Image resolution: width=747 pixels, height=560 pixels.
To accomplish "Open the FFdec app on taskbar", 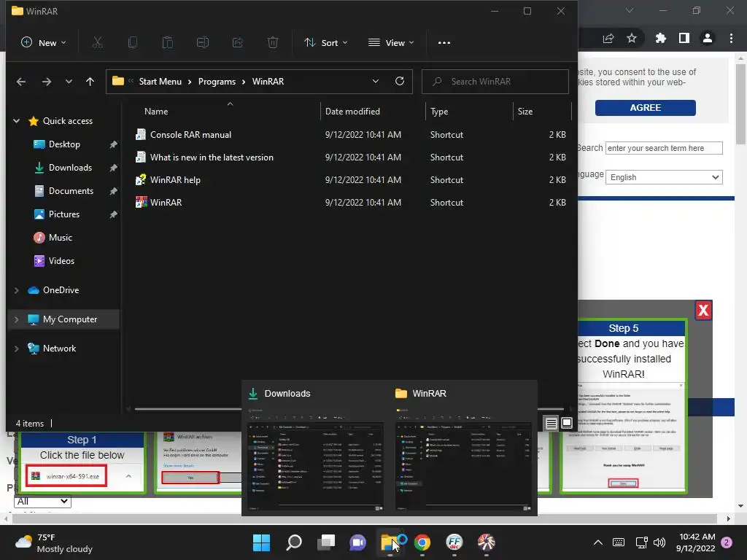I will (454, 542).
